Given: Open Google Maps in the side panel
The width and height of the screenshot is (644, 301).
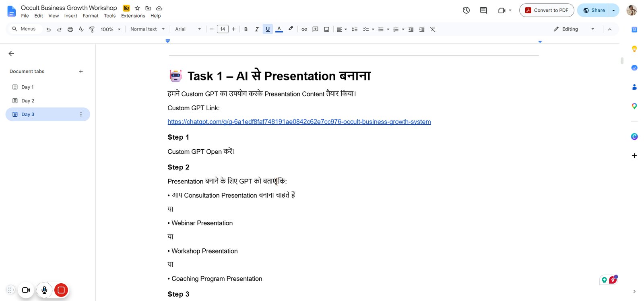Looking at the screenshot, I should pos(634,106).
